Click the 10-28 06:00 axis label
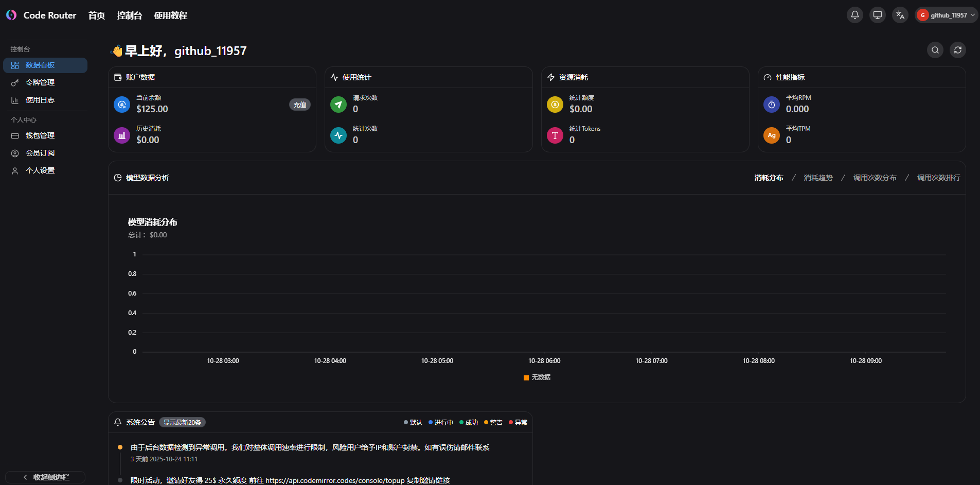The height and width of the screenshot is (485, 980). click(x=544, y=361)
